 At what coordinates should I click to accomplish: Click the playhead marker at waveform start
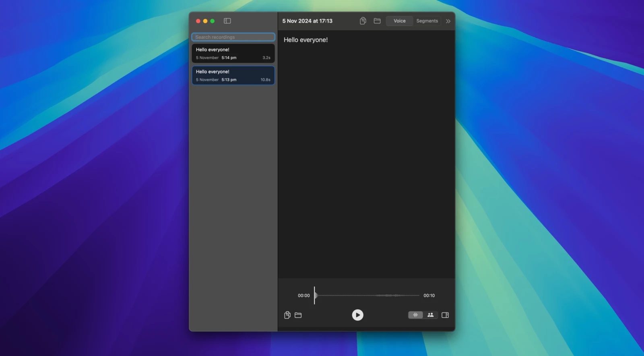tap(314, 296)
